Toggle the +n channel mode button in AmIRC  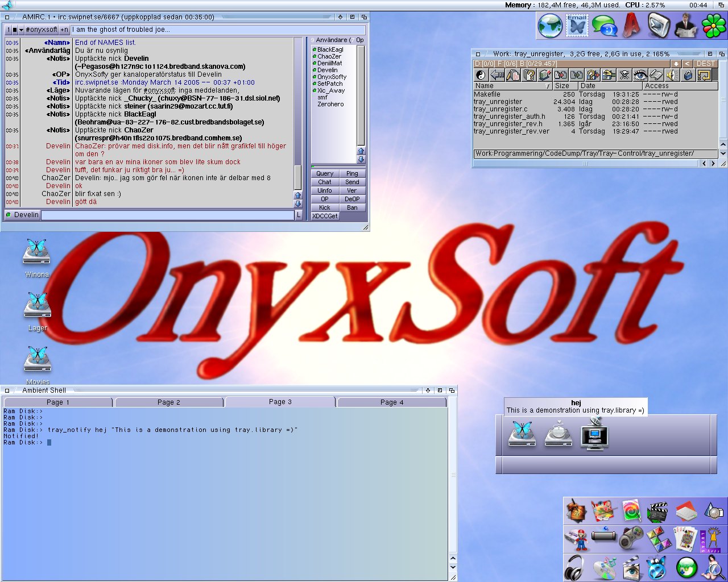tap(64, 30)
